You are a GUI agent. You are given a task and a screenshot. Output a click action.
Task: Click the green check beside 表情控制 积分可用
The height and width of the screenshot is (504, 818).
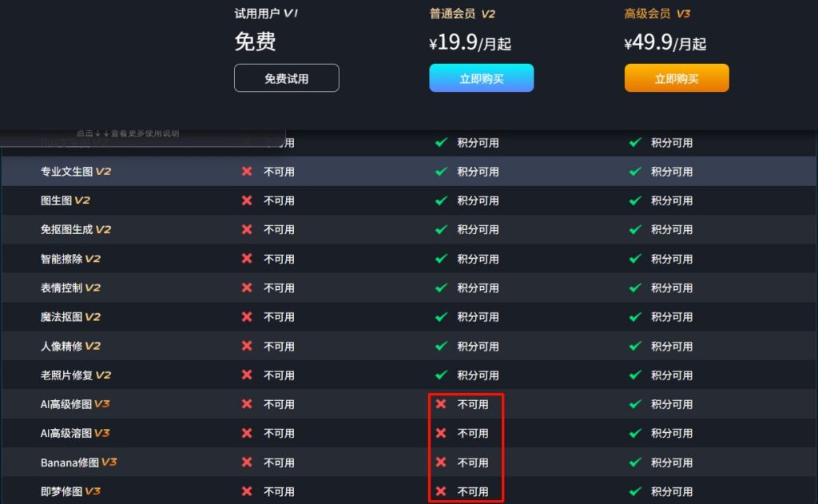tap(441, 288)
